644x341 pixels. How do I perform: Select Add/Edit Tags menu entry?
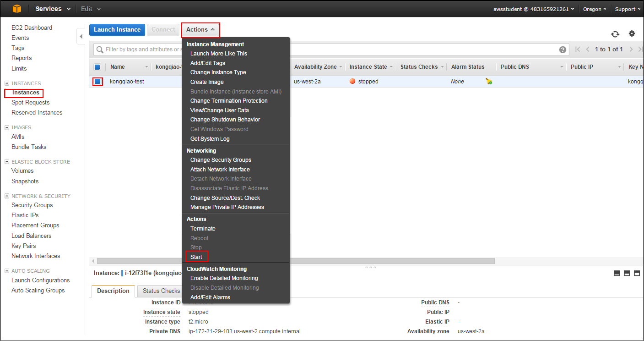[208, 63]
